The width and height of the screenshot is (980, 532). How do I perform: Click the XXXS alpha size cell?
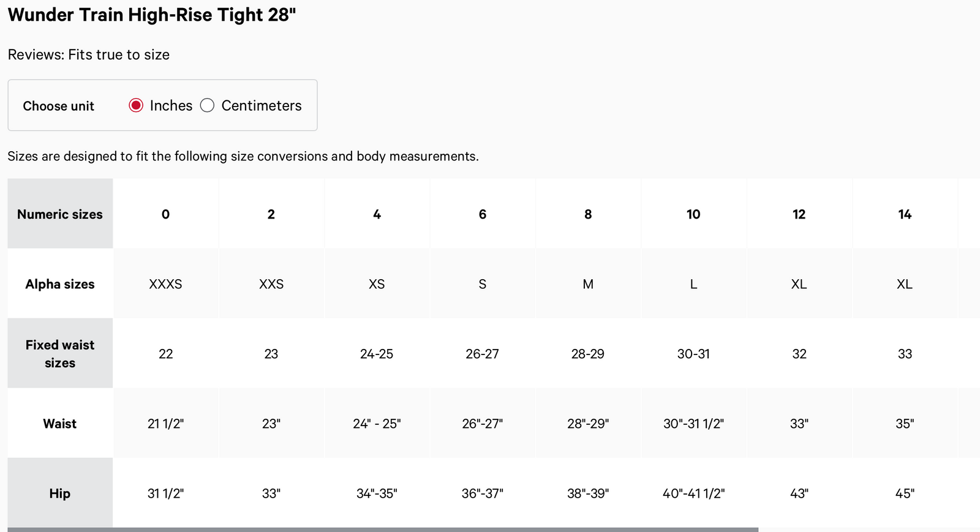click(x=165, y=284)
